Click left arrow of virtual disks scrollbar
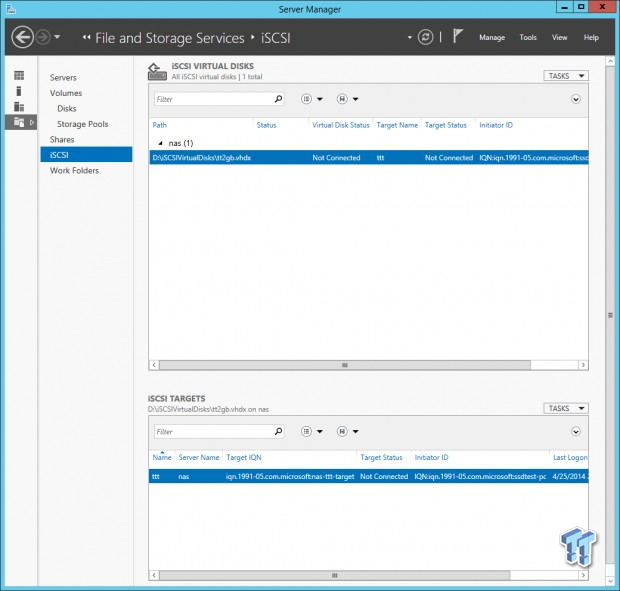 (154, 365)
